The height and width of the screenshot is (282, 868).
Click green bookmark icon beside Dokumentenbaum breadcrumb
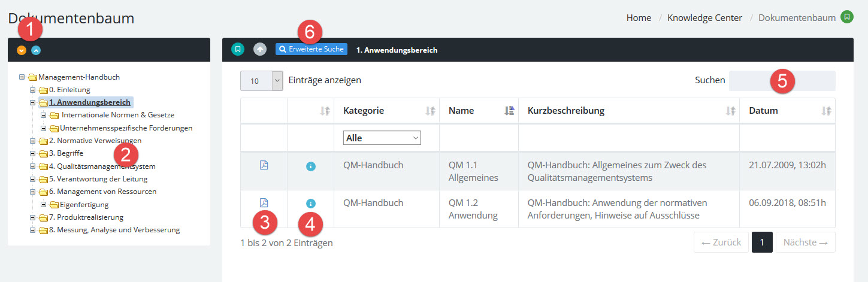tap(846, 17)
